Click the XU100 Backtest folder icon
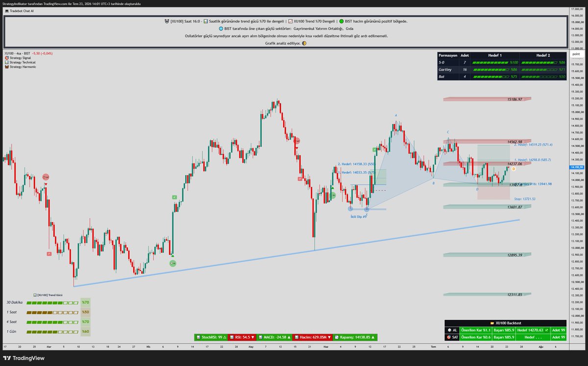The image size is (588, 366). pos(492,323)
